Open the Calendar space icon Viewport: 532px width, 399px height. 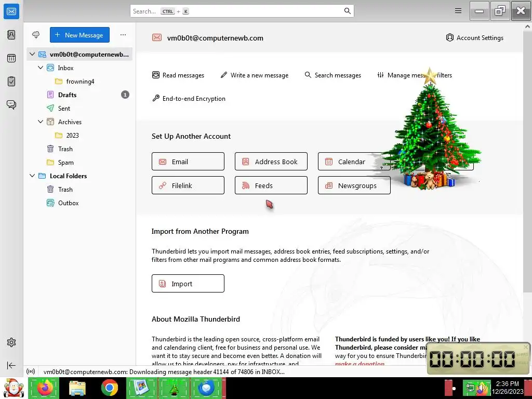(11, 58)
